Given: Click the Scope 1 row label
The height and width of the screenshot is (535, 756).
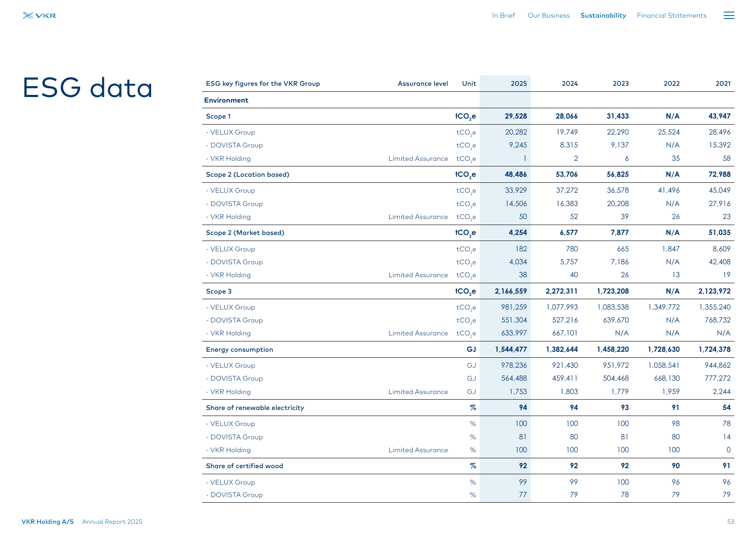Looking at the screenshot, I should [x=219, y=116].
